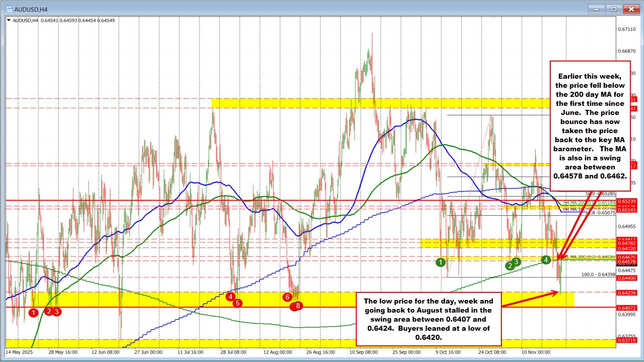Click green circle marker 1 near the October candles
644x362 pixels.
click(x=441, y=262)
